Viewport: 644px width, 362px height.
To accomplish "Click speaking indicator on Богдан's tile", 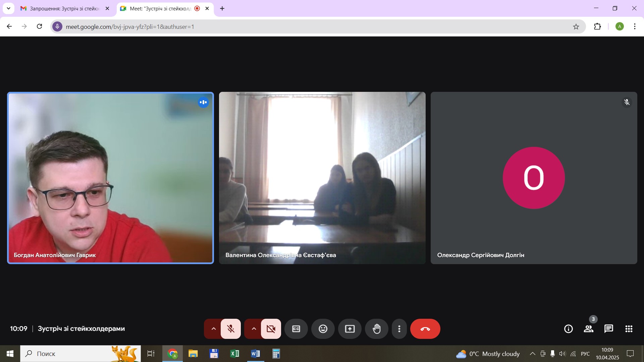I will 203,102.
